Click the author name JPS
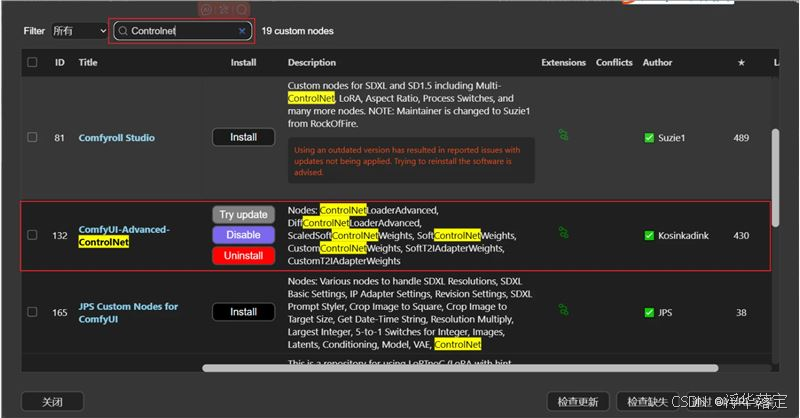 [x=665, y=312]
